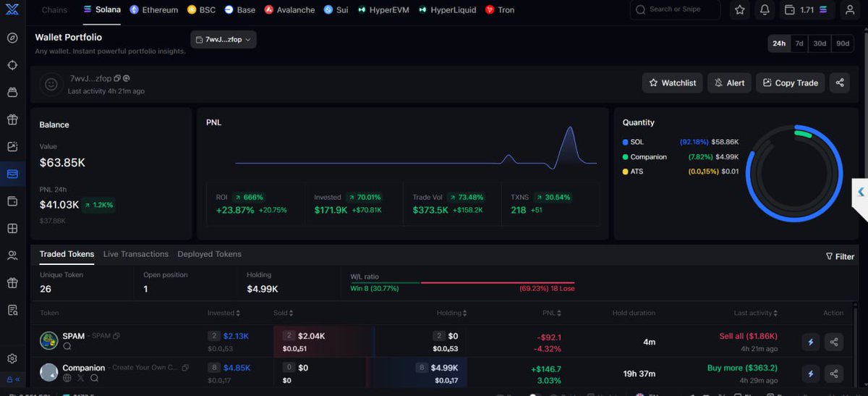Click the star favorites icon in header
Viewport: 868px width, 396px height.
click(739, 10)
